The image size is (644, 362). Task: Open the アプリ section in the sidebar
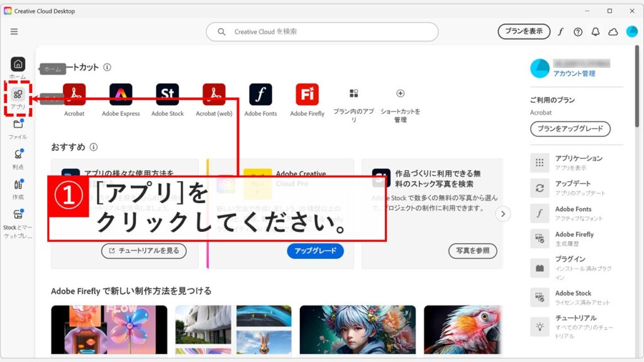pyautogui.click(x=18, y=99)
